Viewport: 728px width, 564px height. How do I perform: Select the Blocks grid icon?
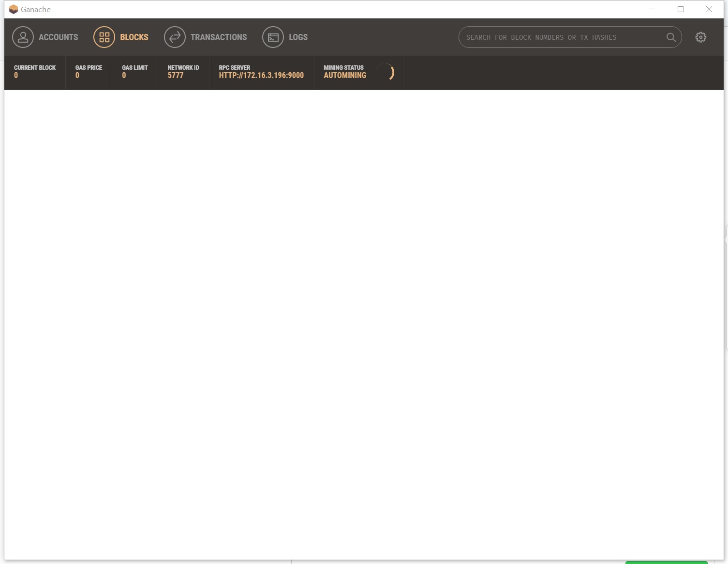coord(104,37)
